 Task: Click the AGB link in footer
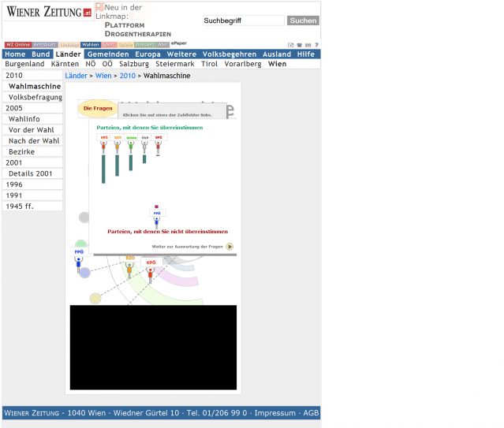(311, 413)
